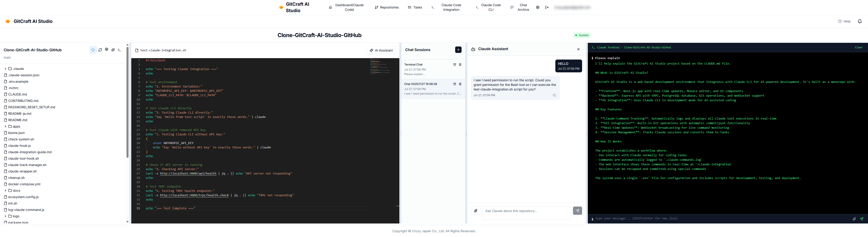Click the paperclip attach icon in Claude Assistant
868x237 pixels.
tap(476, 211)
